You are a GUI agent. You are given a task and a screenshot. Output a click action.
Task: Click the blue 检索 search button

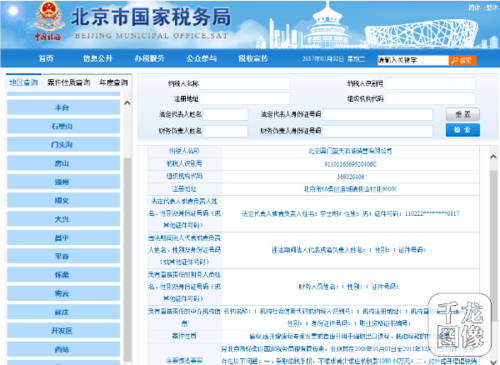point(463,130)
